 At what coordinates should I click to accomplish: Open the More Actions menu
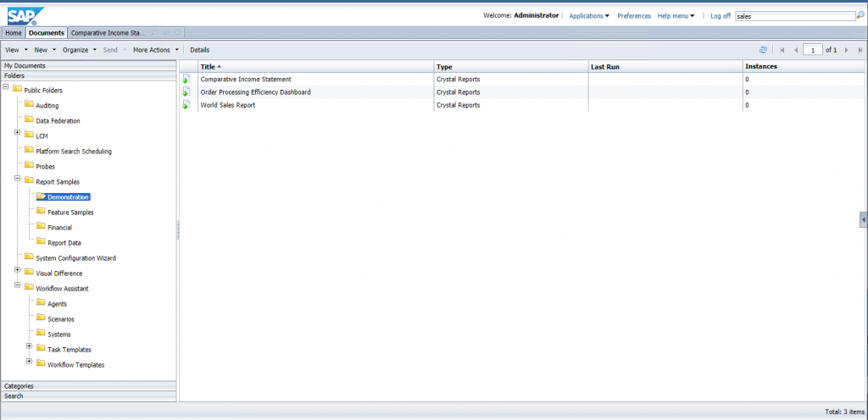tap(156, 50)
